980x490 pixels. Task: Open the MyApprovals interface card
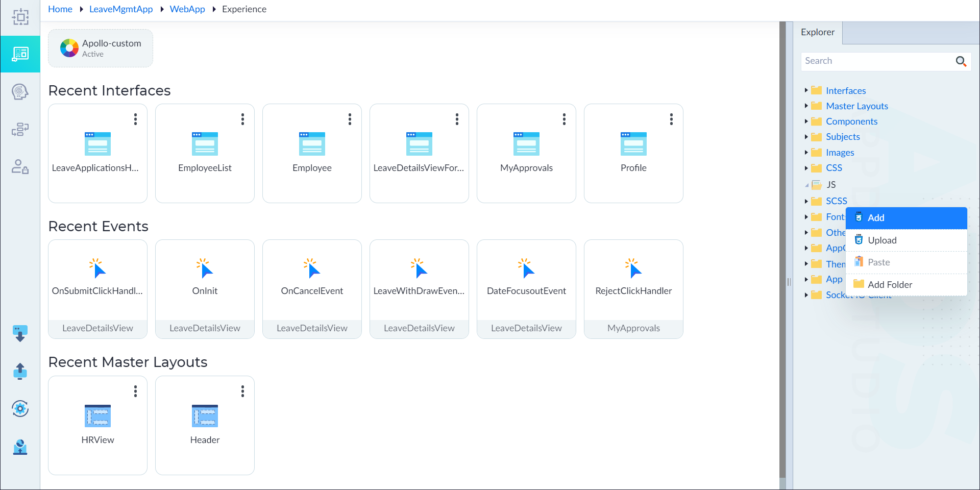coord(526,153)
